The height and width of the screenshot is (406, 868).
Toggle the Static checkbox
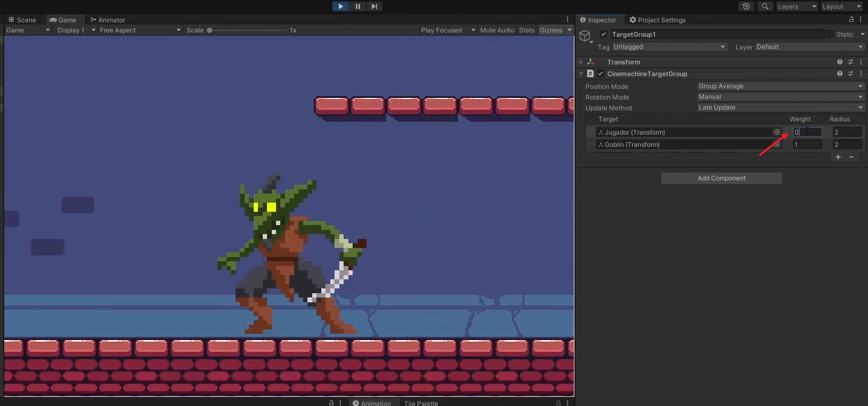coord(831,34)
